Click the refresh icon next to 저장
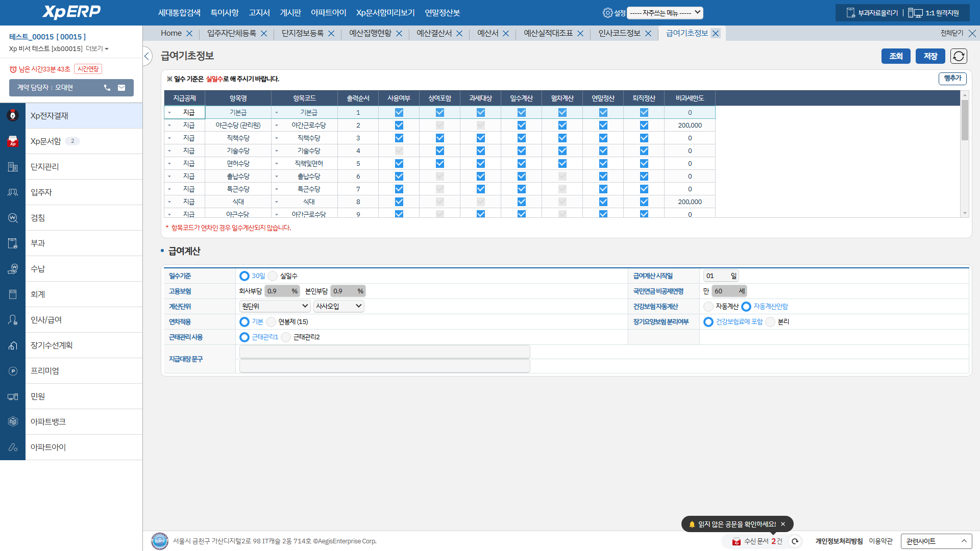The width and height of the screenshot is (980, 551). [x=959, y=56]
